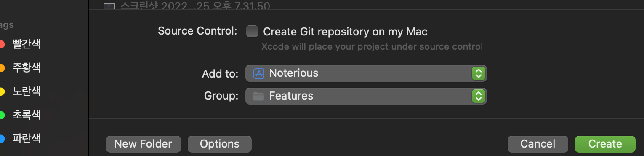The image size is (644, 156).
Task: Click the red tag dot beside 빨간색
Action: coord(2,44)
